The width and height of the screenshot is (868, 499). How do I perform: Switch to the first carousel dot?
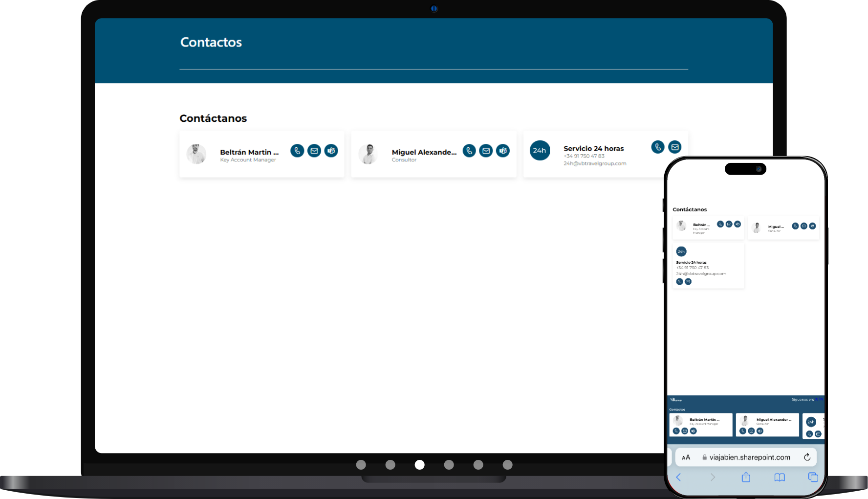(x=361, y=465)
